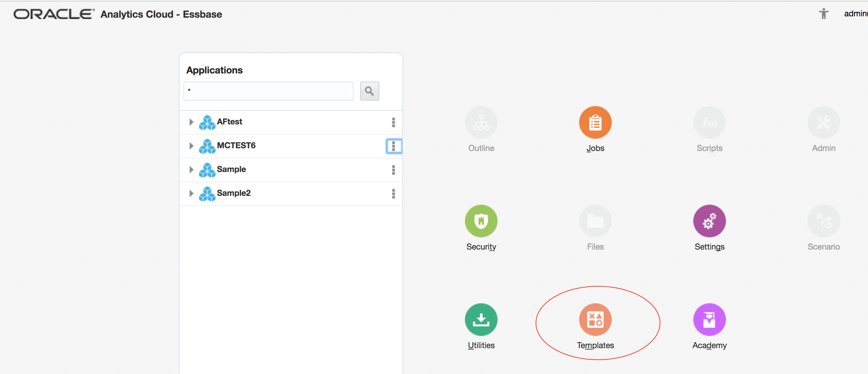Open the Settings gears icon
Viewport: 868px width, 374px height.
click(x=709, y=221)
